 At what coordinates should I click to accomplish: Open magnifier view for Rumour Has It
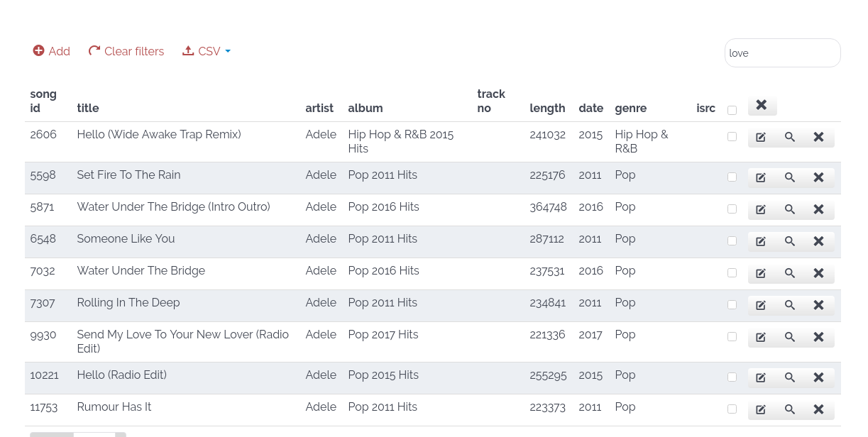click(789, 409)
